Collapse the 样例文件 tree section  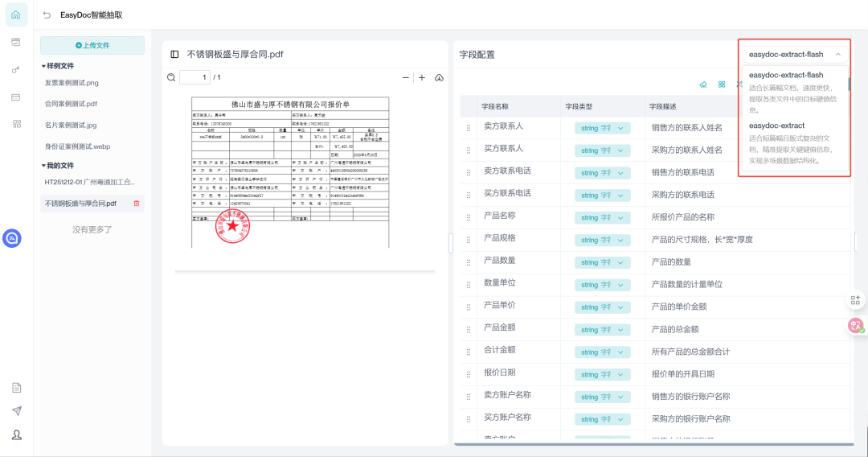click(x=43, y=66)
